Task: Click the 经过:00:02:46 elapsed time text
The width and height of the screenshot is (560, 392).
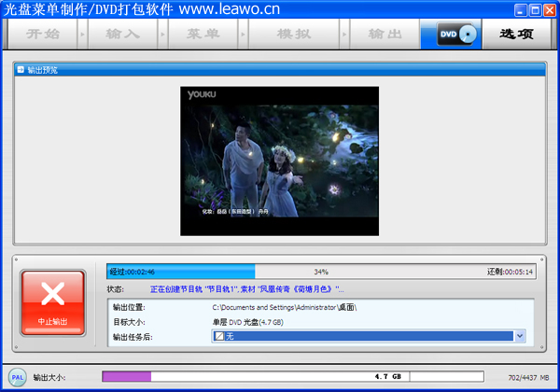Action: pos(133,272)
